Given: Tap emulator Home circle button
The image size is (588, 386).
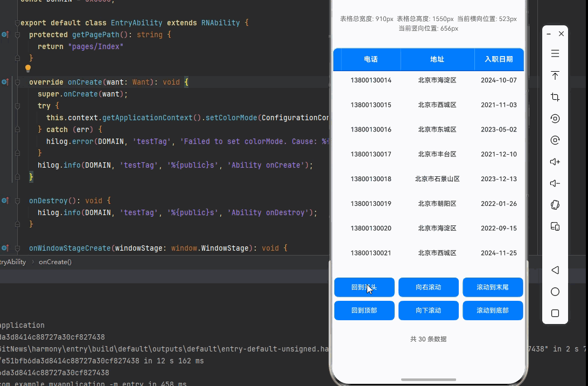Looking at the screenshot, I should [x=555, y=292].
